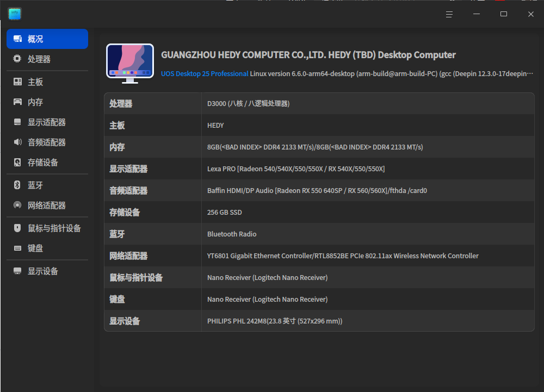Click the network adapter icon
Screen dimensions: 544x392
(17, 205)
